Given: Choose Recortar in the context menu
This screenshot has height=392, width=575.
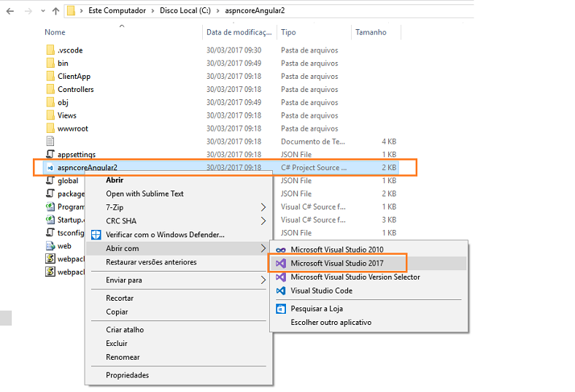Looking at the screenshot, I should [179, 298].
